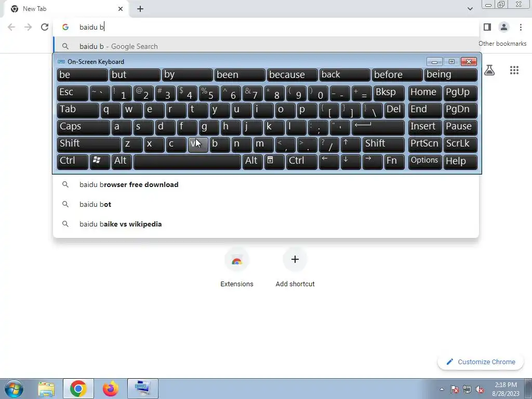Click the Del key on keyboard
This screenshot has height=399, width=532.
[395, 110]
